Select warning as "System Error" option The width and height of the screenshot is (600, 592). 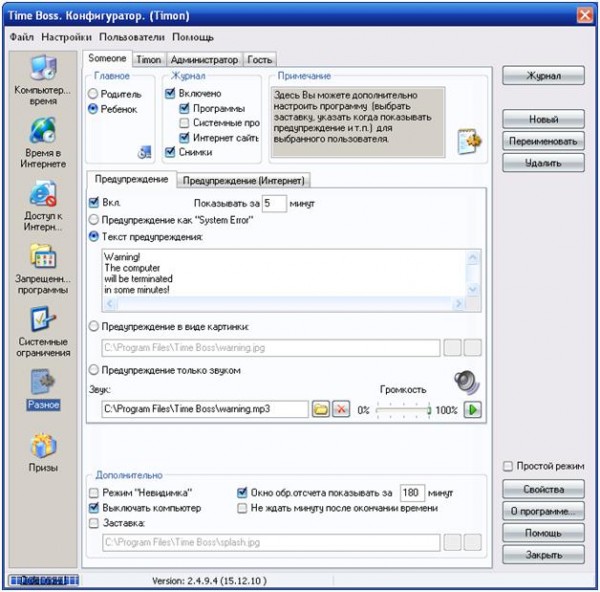coord(94,220)
